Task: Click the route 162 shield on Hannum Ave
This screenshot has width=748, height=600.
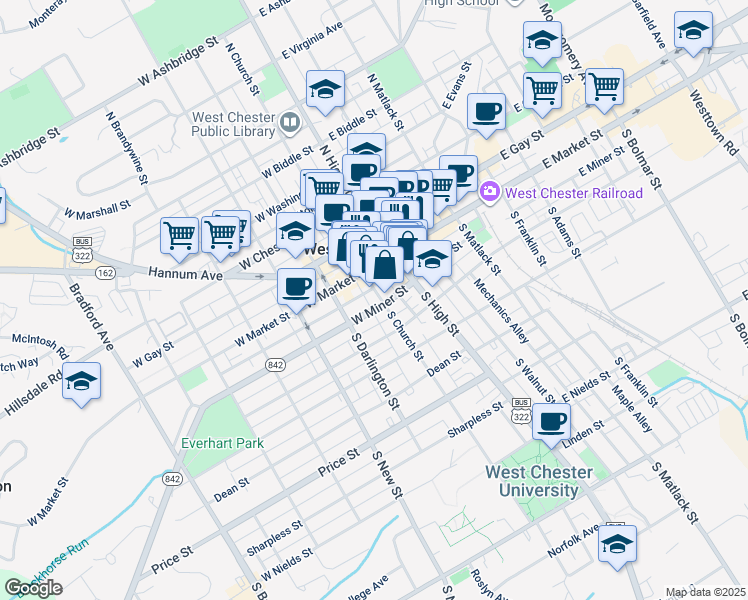Action: click(105, 273)
